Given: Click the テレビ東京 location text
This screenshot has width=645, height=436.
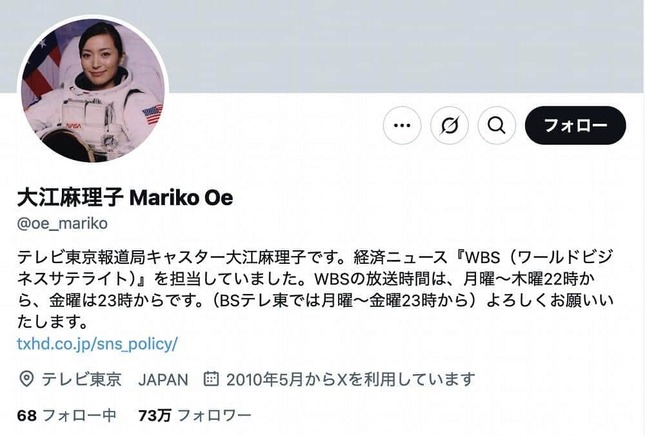Looking at the screenshot, I should point(81,379).
